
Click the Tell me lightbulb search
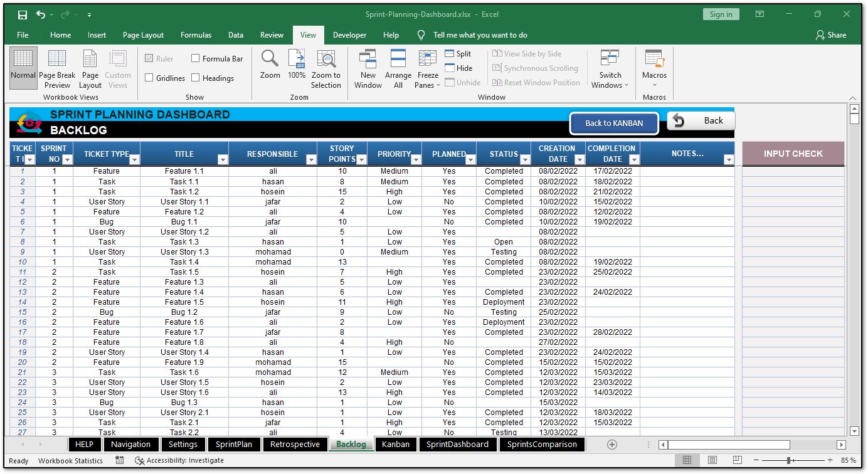pos(421,35)
